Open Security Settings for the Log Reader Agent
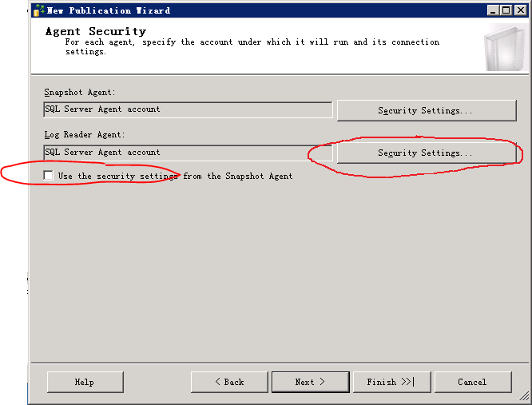 point(427,153)
